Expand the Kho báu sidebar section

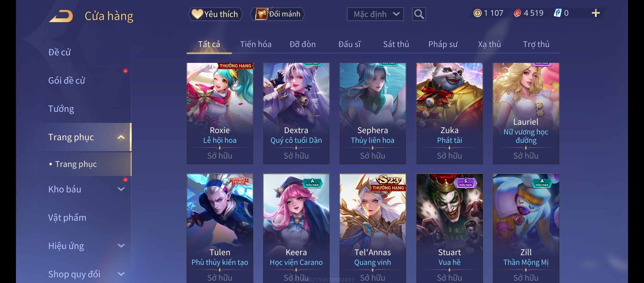pos(121,189)
